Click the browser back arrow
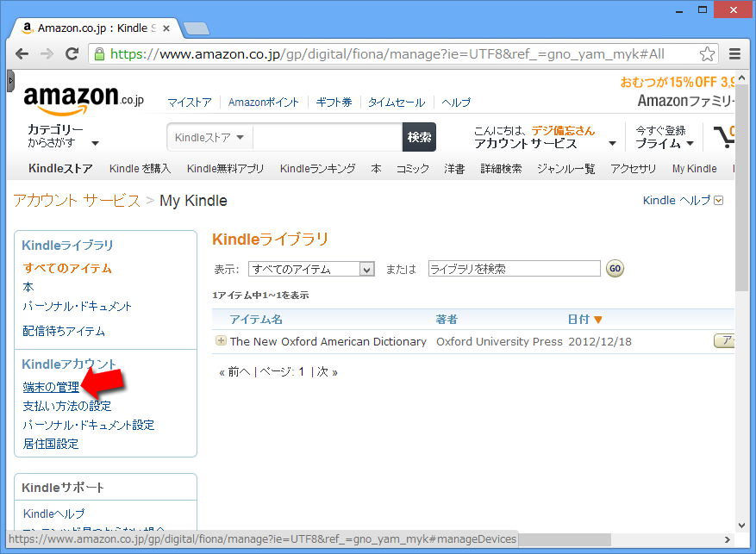This screenshot has width=756, height=554. point(22,54)
